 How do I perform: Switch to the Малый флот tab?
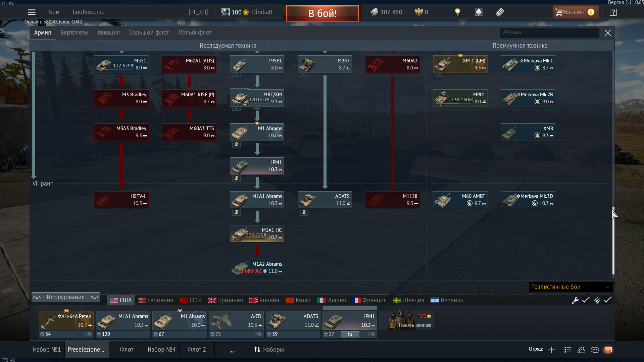[x=195, y=33]
